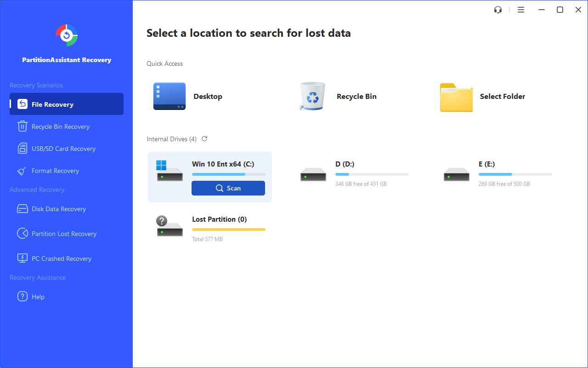Click the 'Desktop' label text
The image size is (588, 368).
[208, 96]
